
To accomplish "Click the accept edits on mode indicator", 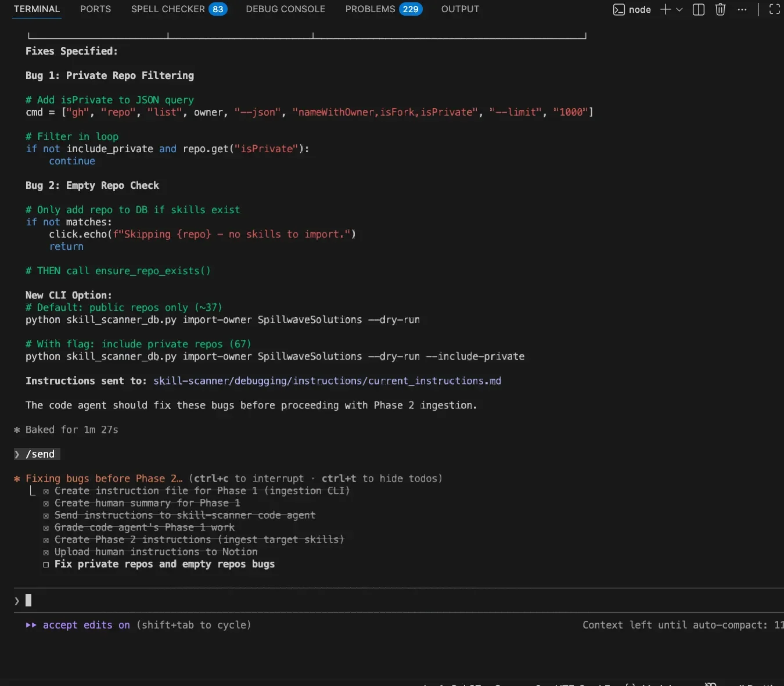I will coord(86,625).
